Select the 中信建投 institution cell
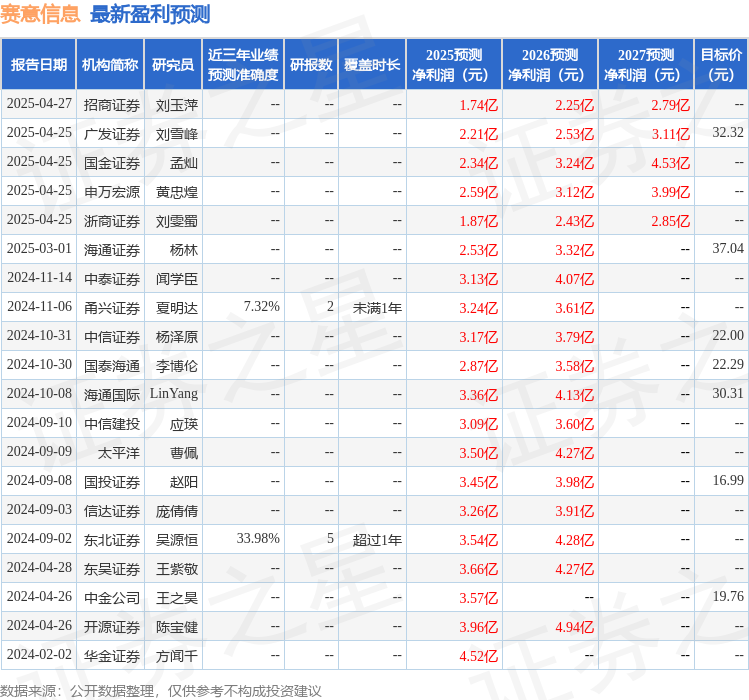Image resolution: width=749 pixels, height=700 pixels. 112,424
